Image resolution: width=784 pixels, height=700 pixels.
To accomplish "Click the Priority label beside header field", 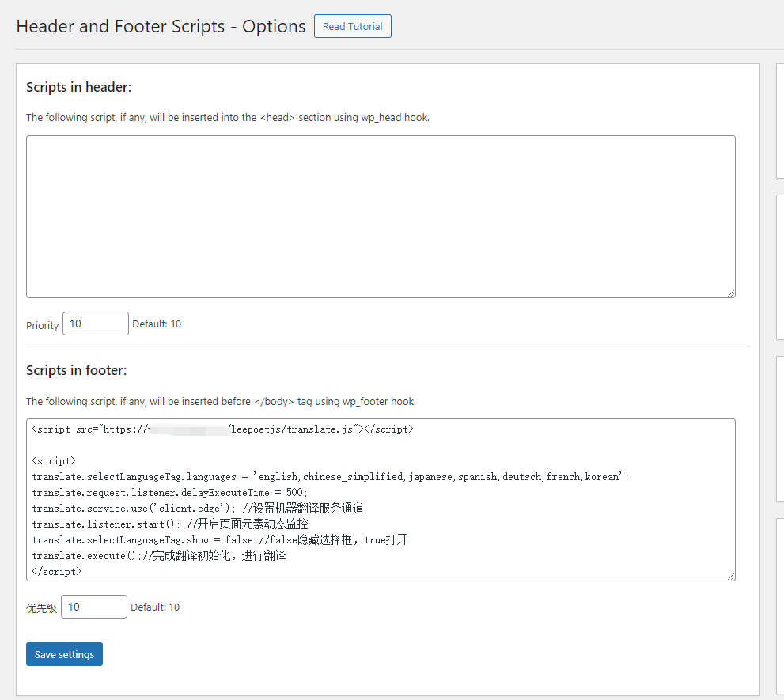I will tap(42, 325).
